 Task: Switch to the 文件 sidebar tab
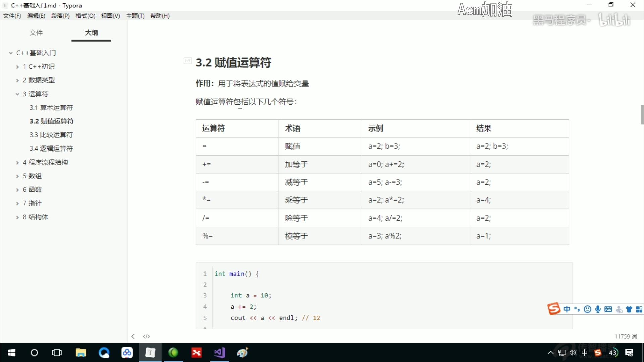tap(36, 33)
